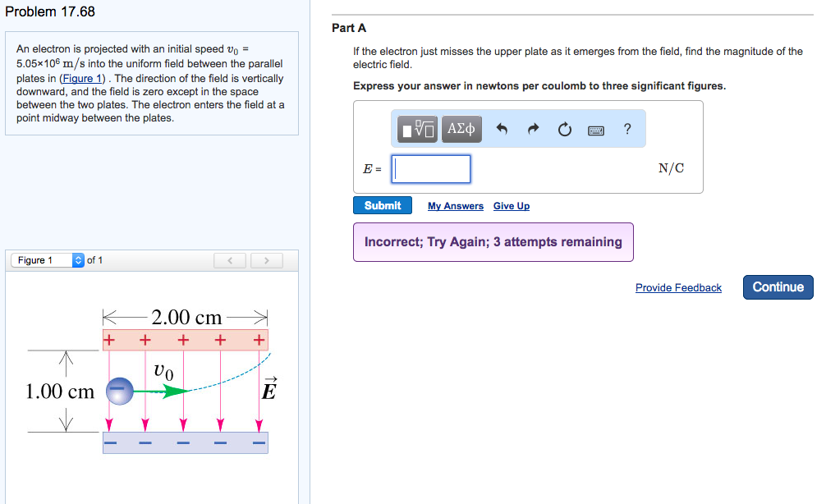Open the math templates palette
The width and height of the screenshot is (826, 504).
tap(417, 129)
